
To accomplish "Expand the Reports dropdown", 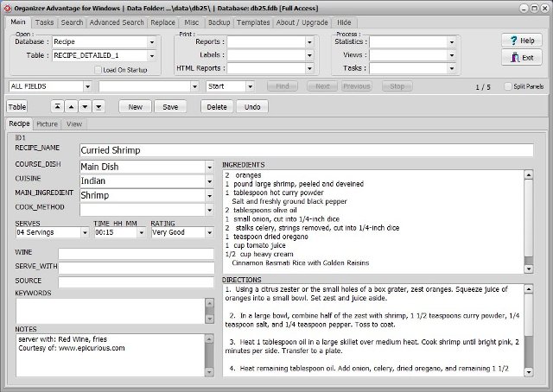I will [x=309, y=42].
